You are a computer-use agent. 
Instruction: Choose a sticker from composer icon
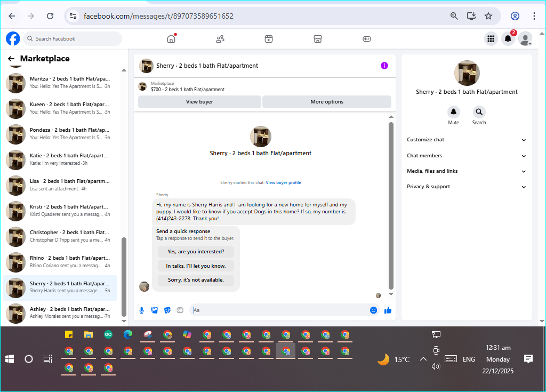[x=167, y=310]
